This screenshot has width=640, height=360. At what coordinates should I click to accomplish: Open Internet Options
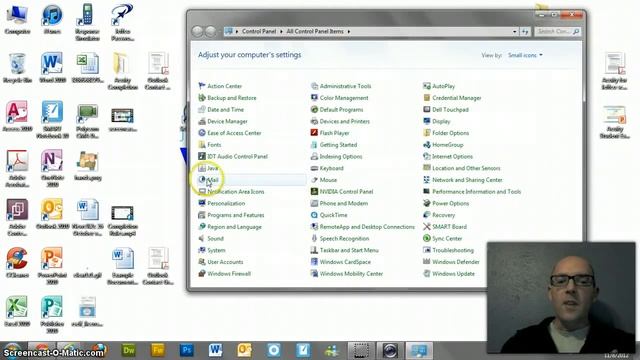pyautogui.click(x=452, y=156)
